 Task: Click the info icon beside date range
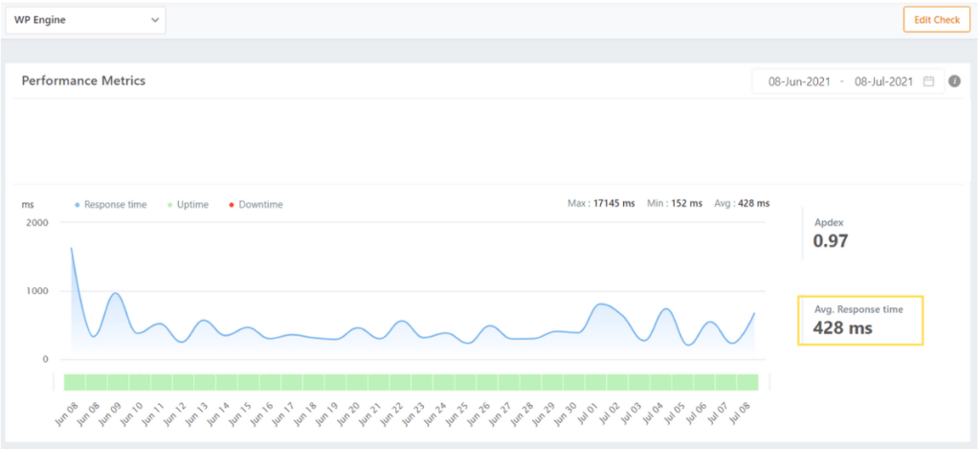point(954,81)
